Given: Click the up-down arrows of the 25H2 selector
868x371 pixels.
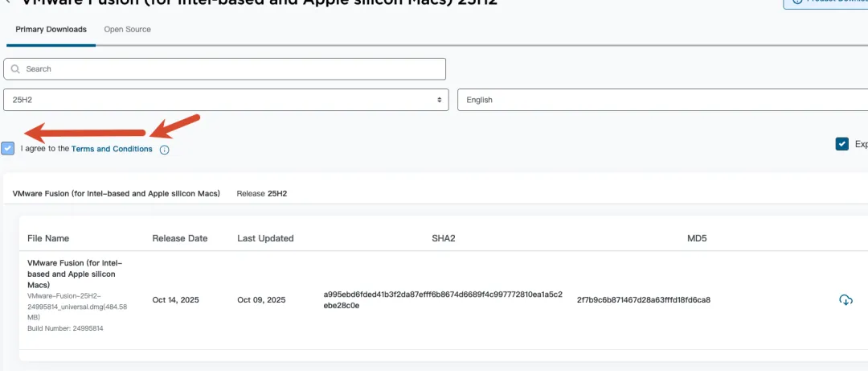Looking at the screenshot, I should click(x=439, y=100).
